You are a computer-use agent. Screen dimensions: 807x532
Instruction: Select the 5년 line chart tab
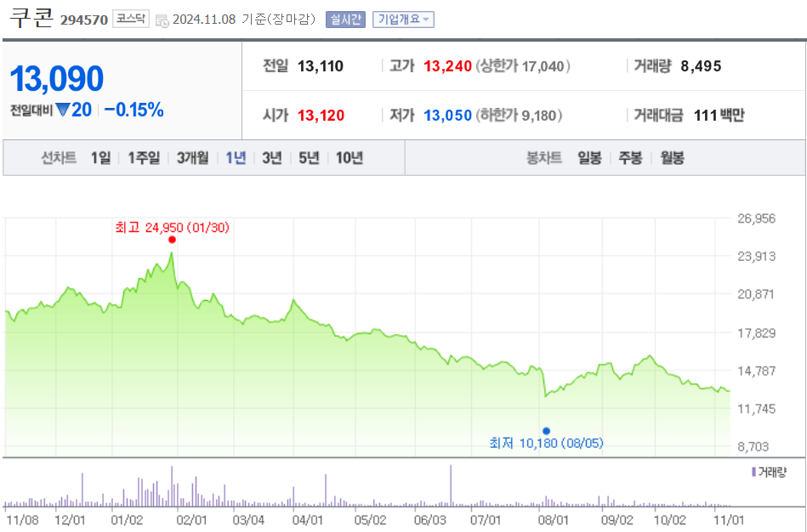[309, 158]
